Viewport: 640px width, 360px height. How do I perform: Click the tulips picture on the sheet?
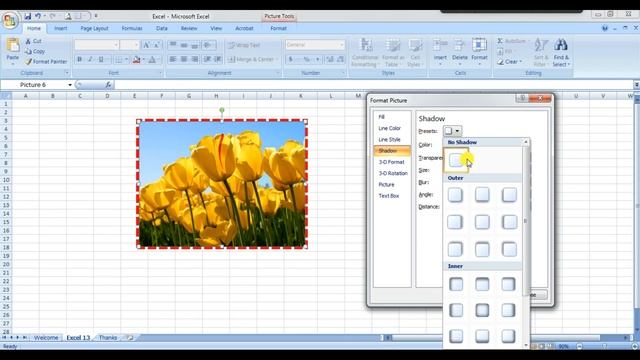222,184
